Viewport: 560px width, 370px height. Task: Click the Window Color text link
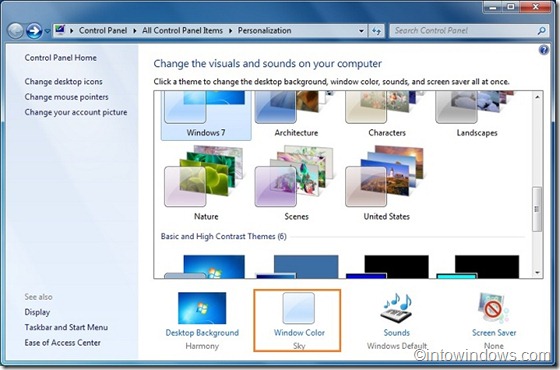click(299, 332)
